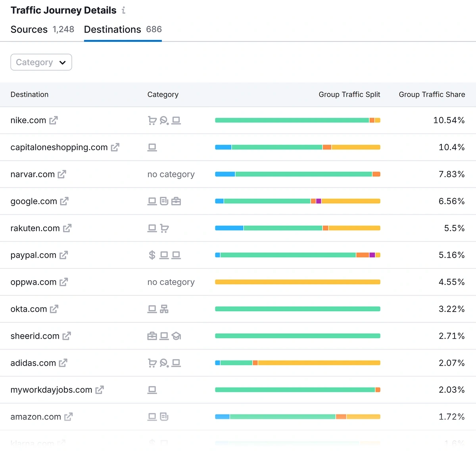
Task: Open myworkdayjobs.com external link icon
Action: (100, 390)
